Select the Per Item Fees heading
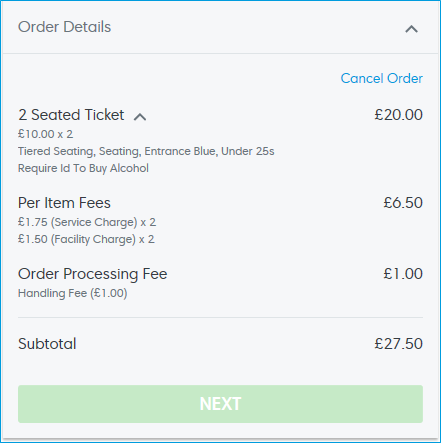This screenshot has width=441, height=443. click(x=64, y=203)
